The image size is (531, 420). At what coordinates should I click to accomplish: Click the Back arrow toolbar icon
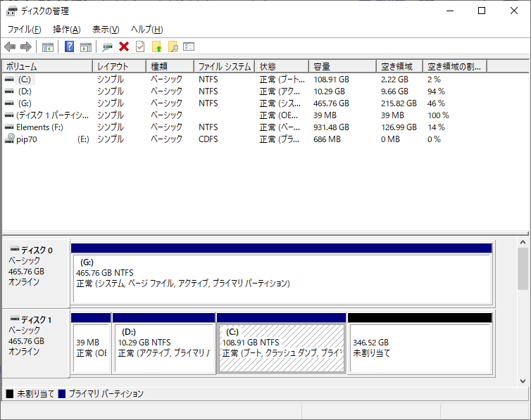(x=10, y=47)
